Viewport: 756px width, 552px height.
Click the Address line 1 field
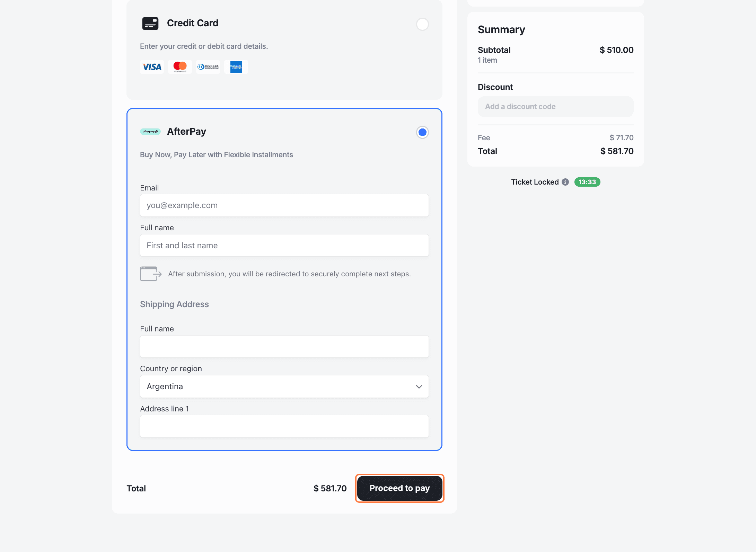(284, 426)
